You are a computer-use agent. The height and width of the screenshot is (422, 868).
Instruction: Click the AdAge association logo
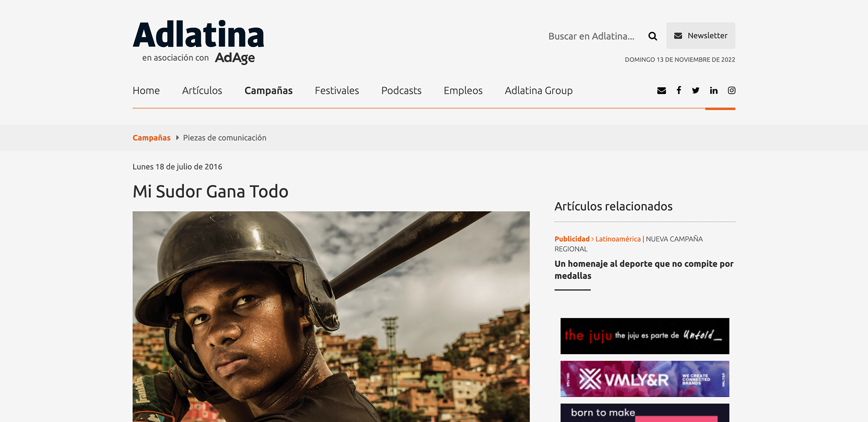pyautogui.click(x=235, y=58)
